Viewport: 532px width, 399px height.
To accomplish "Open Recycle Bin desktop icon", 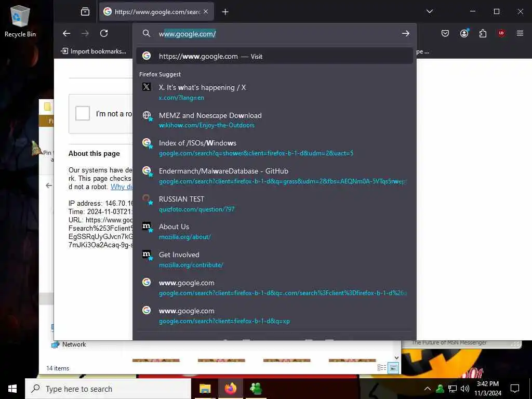I will pyautogui.click(x=20, y=21).
